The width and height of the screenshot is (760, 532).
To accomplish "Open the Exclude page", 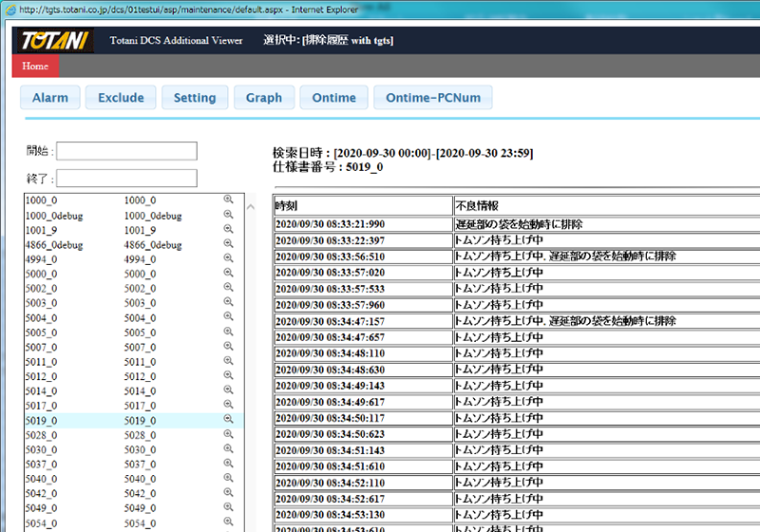I will (x=121, y=98).
